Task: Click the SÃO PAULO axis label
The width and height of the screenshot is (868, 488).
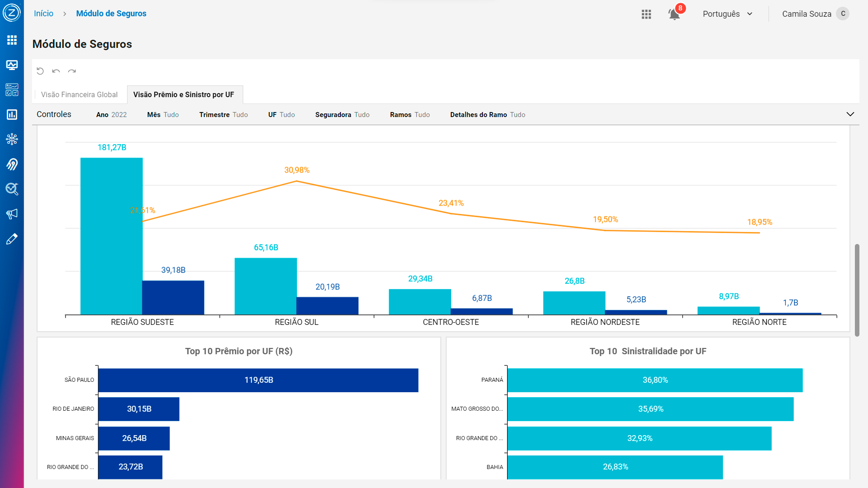Action: [x=79, y=380]
